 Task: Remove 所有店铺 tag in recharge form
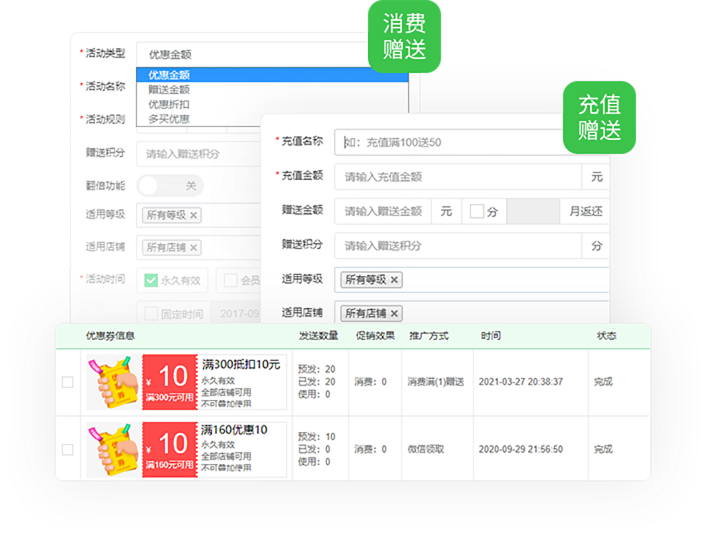[394, 313]
